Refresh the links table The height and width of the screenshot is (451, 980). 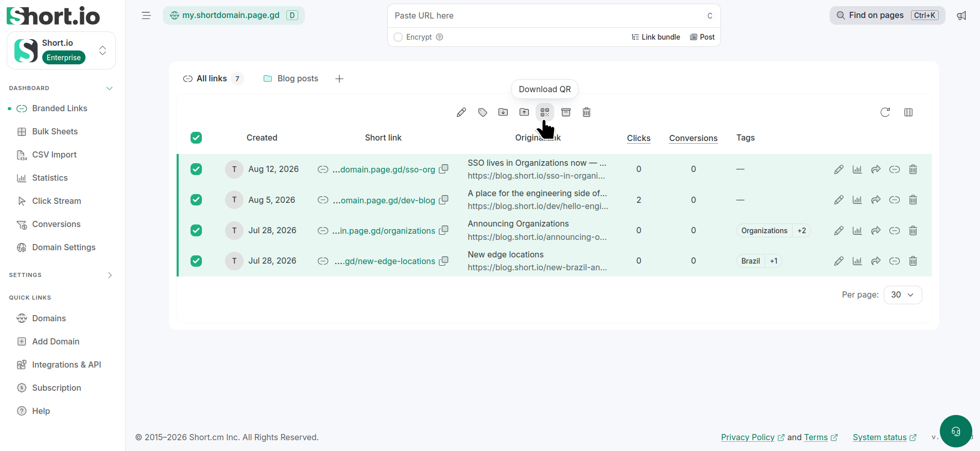click(x=885, y=112)
